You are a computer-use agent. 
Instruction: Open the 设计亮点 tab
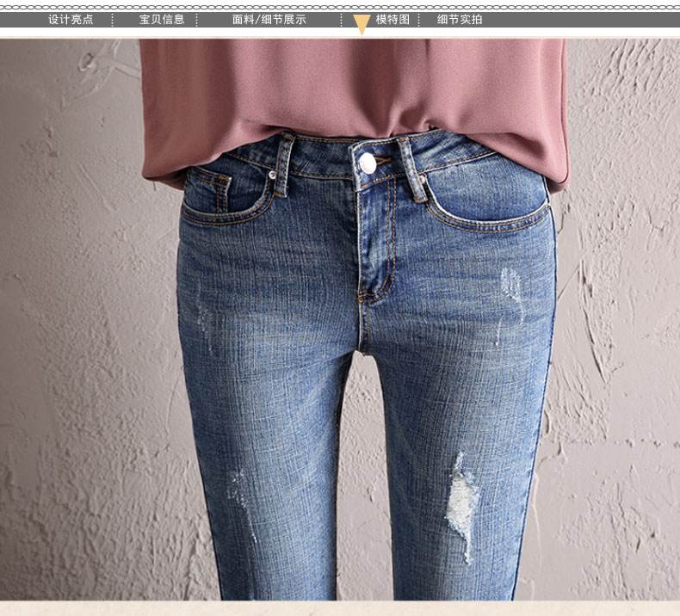[71, 20]
